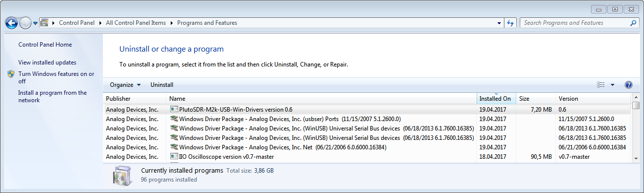Open Turn Windows features on or off
Viewport: 644px width, 193px height.
tap(56, 77)
